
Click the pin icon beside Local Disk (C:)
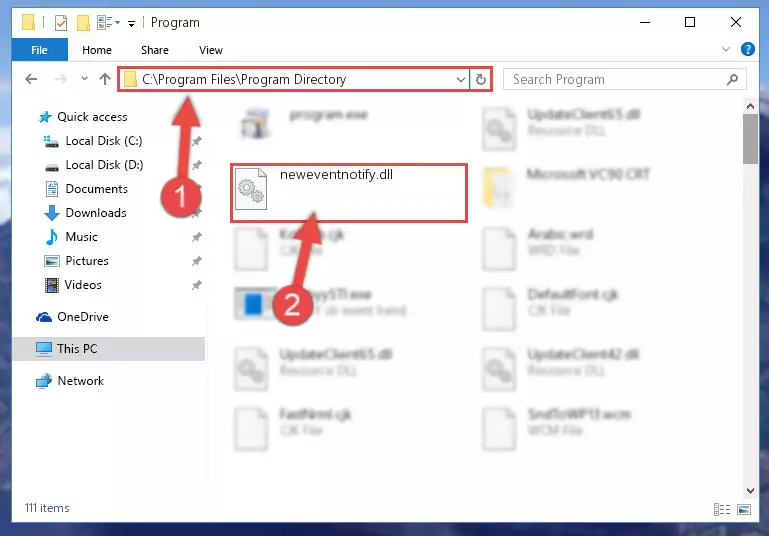pos(197,141)
